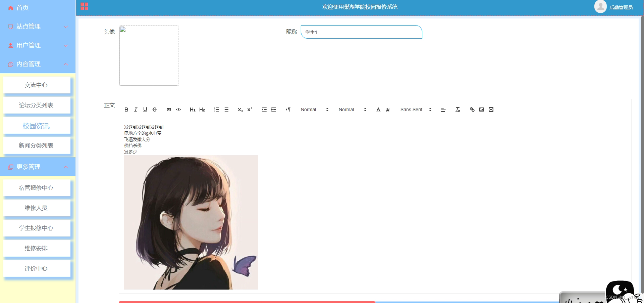Screen dimensions: 644x303
Task: Apply Heading 2 style
Action: coord(202,110)
